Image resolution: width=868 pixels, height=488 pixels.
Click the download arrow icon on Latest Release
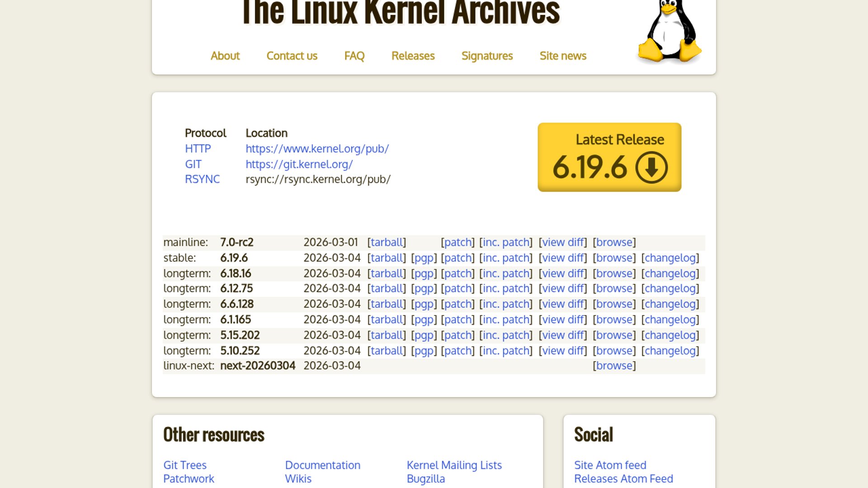click(x=651, y=167)
